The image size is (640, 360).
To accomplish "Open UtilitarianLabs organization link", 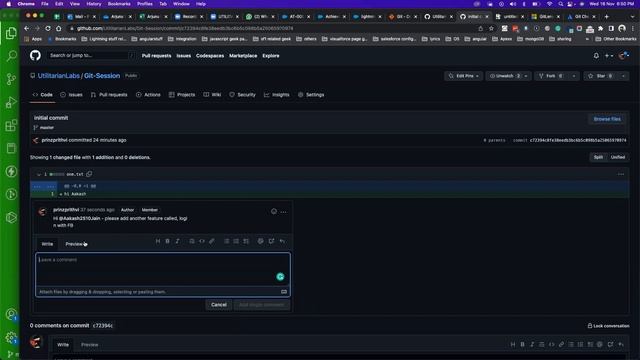I will click(59, 76).
